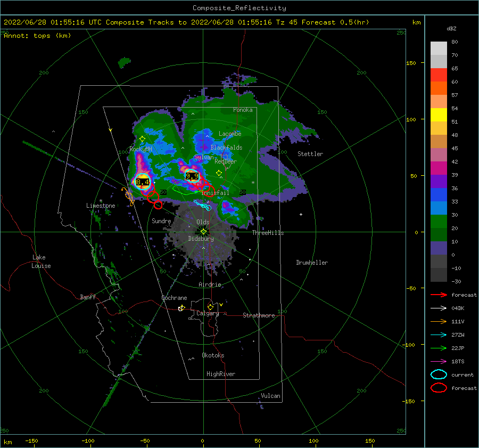Click the HighRiver label
The width and height of the screenshot is (479, 448).
(221, 374)
